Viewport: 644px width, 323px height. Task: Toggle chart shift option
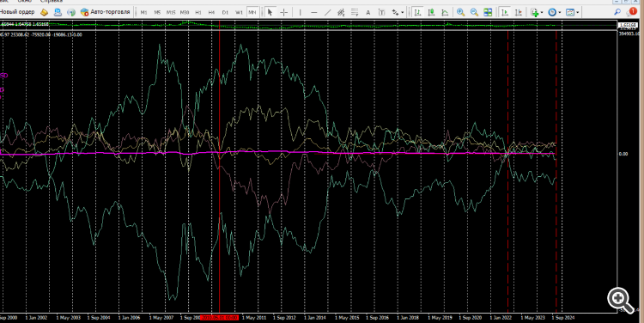[519, 12]
